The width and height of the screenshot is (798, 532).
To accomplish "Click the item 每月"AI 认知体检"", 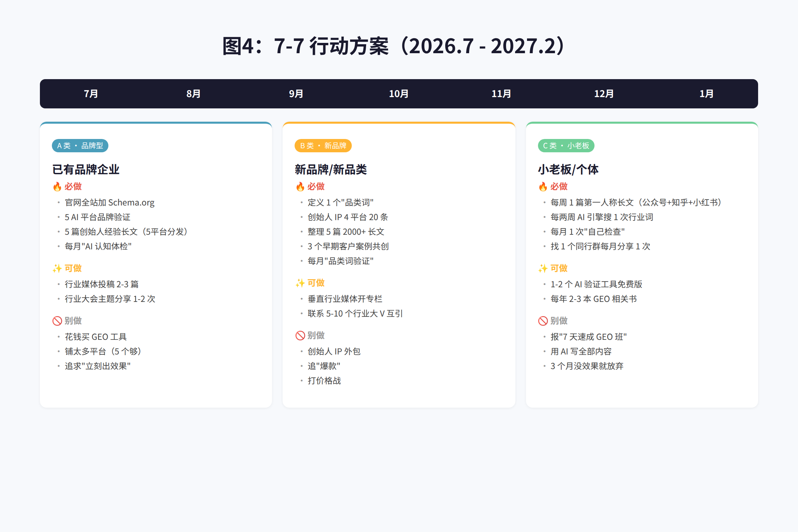I will point(98,246).
